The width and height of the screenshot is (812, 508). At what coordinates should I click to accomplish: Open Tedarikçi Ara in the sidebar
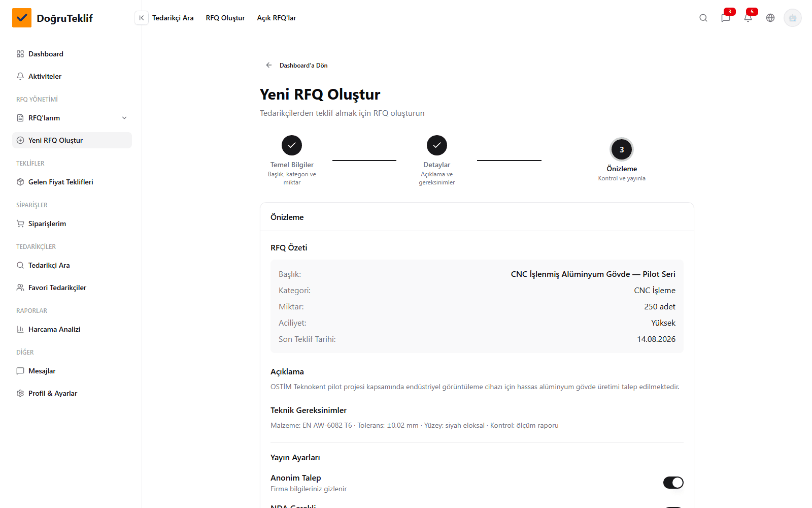72,265
